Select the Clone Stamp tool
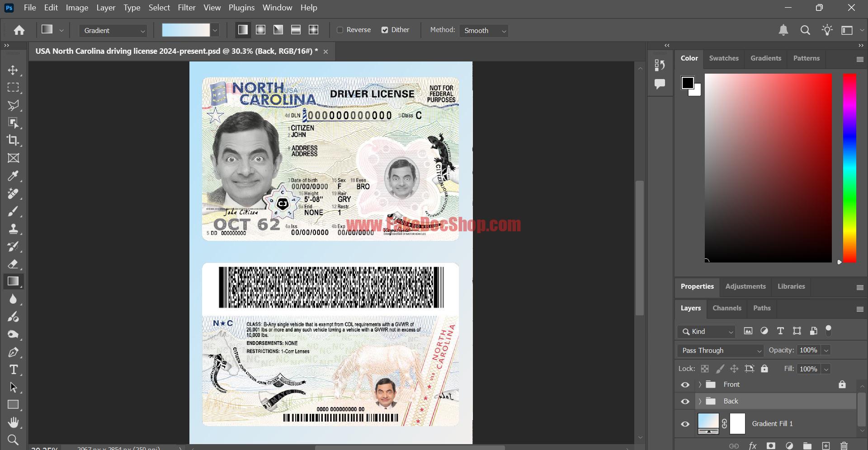This screenshot has width=868, height=450. tap(13, 229)
